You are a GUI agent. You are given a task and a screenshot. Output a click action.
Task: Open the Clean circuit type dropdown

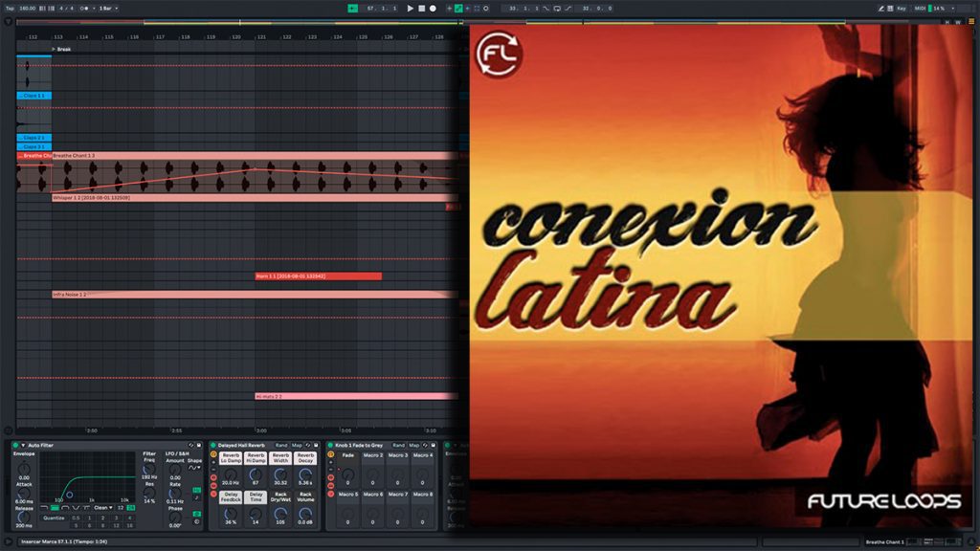click(103, 507)
